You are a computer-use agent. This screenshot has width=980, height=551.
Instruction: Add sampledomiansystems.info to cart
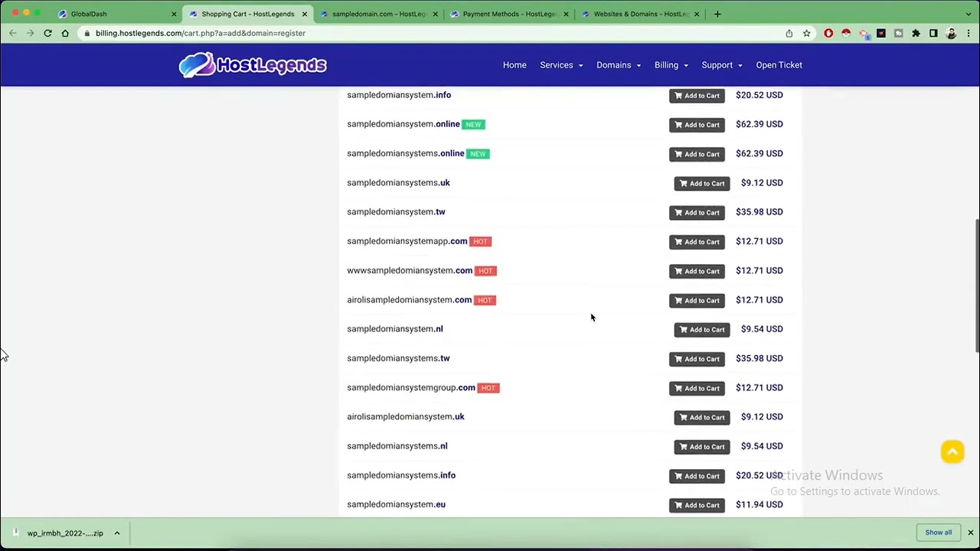pyautogui.click(x=697, y=476)
